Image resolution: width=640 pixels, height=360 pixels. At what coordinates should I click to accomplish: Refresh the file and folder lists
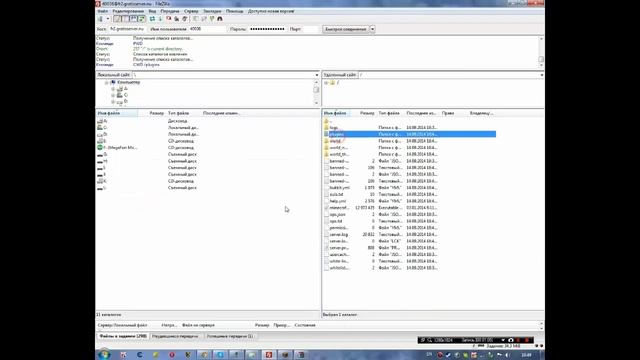(x=152, y=19)
